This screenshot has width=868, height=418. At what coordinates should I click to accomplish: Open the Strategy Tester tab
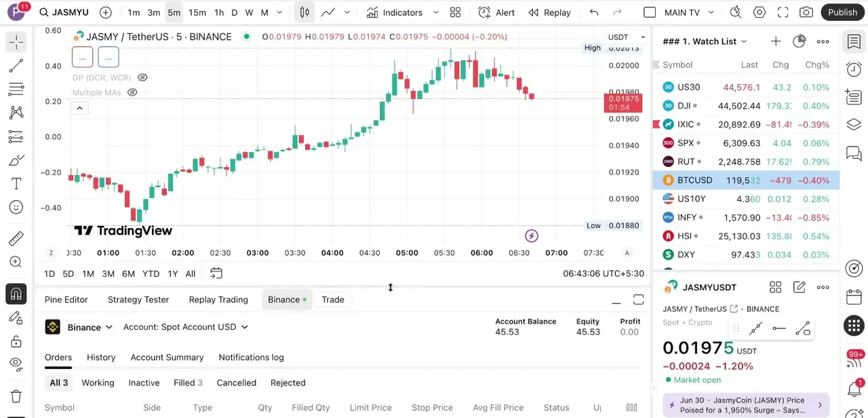tap(138, 299)
